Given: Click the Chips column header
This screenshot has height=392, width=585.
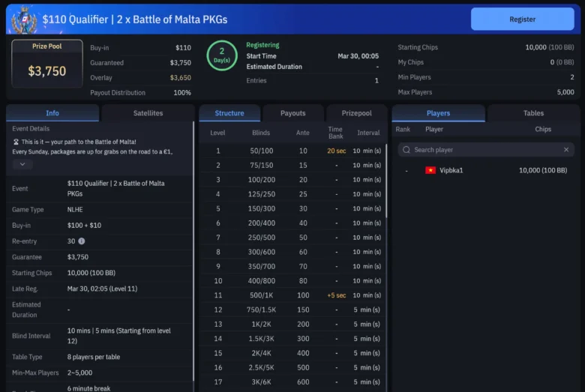Looking at the screenshot, I should (x=543, y=129).
